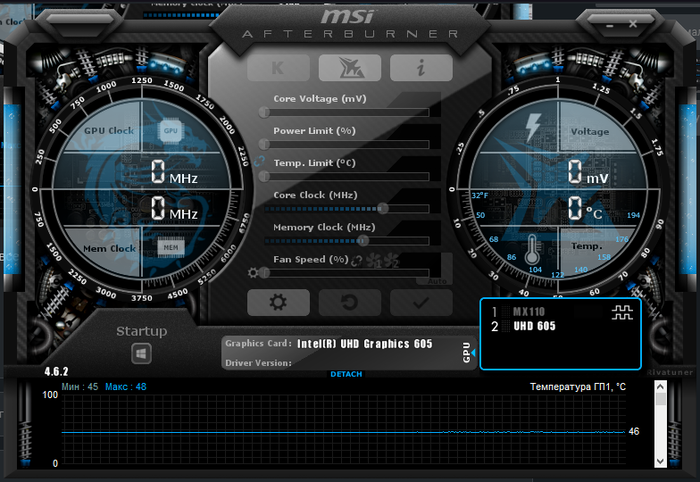
Task: Click the graph scrollbar up arrow
Action: (x=660, y=398)
